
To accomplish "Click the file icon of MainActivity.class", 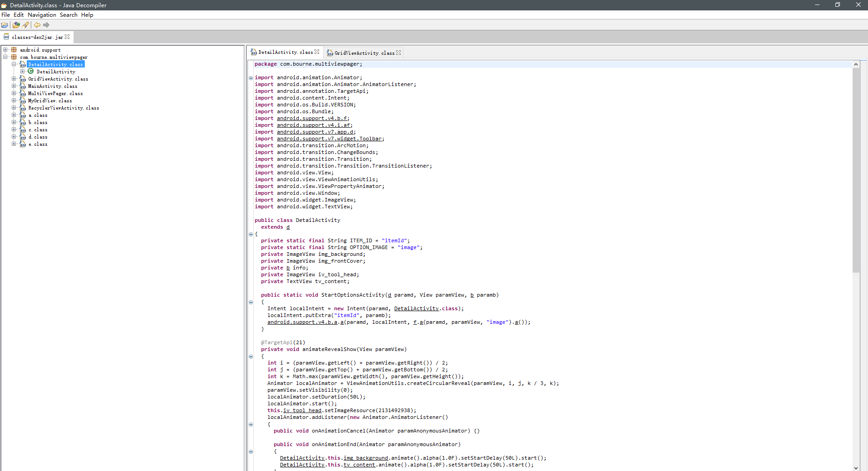I will pyautogui.click(x=23, y=86).
